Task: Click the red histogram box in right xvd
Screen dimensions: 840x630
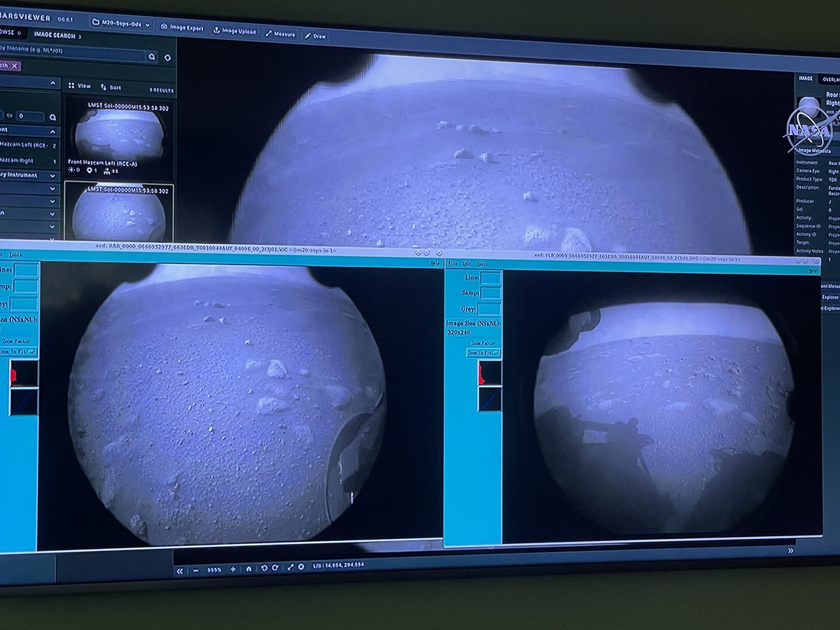Action: (489, 372)
